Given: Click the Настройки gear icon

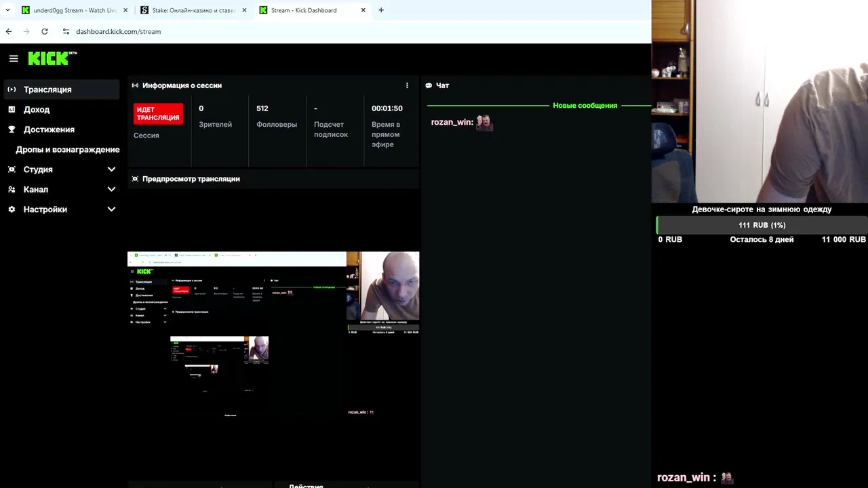Looking at the screenshot, I should point(12,209).
